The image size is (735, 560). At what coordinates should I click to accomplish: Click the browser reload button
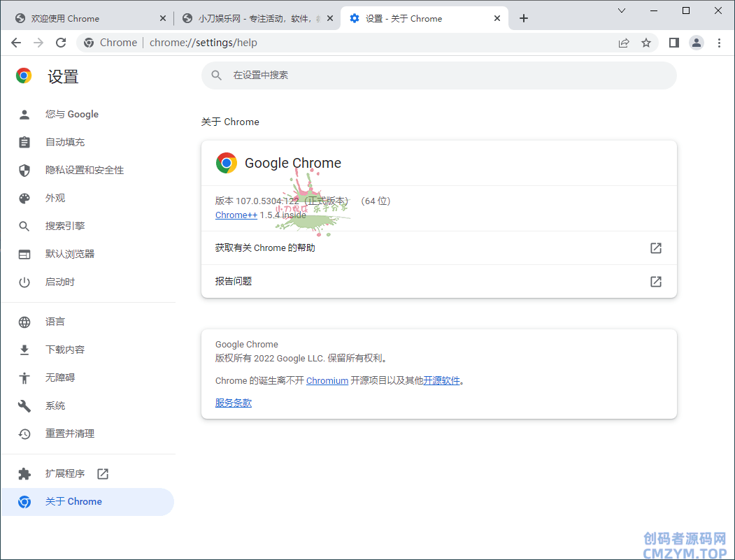(x=61, y=43)
